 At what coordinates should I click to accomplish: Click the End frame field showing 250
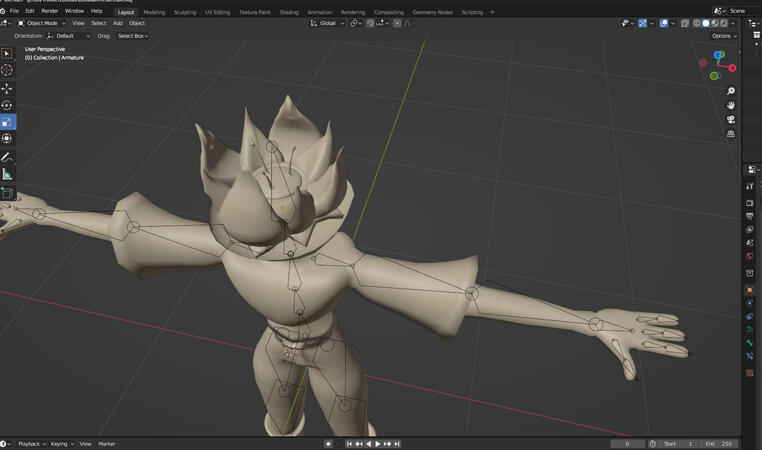point(721,444)
